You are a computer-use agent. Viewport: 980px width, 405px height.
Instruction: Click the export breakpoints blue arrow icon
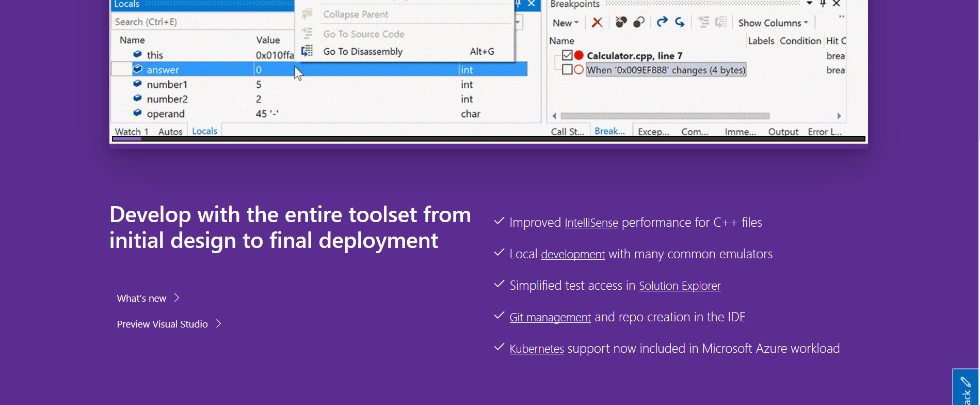click(x=662, y=22)
